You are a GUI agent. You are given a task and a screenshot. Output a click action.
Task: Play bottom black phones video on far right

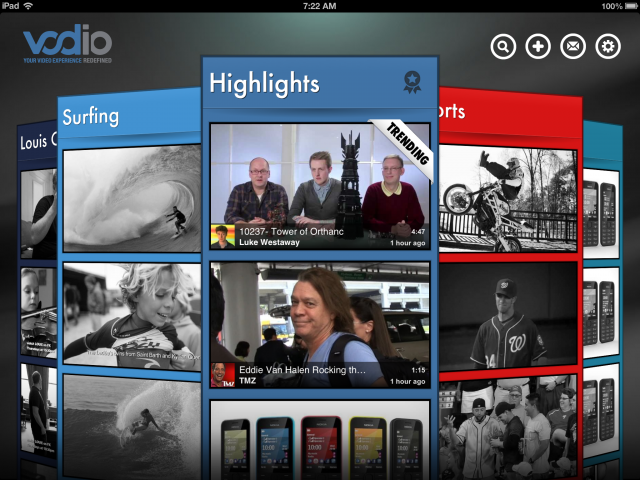(x=601, y=411)
